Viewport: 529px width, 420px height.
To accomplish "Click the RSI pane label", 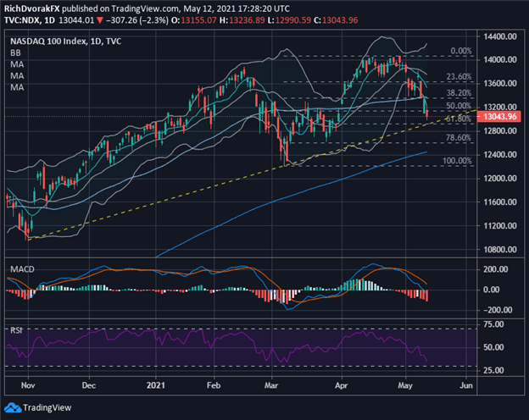I will pos(16,330).
